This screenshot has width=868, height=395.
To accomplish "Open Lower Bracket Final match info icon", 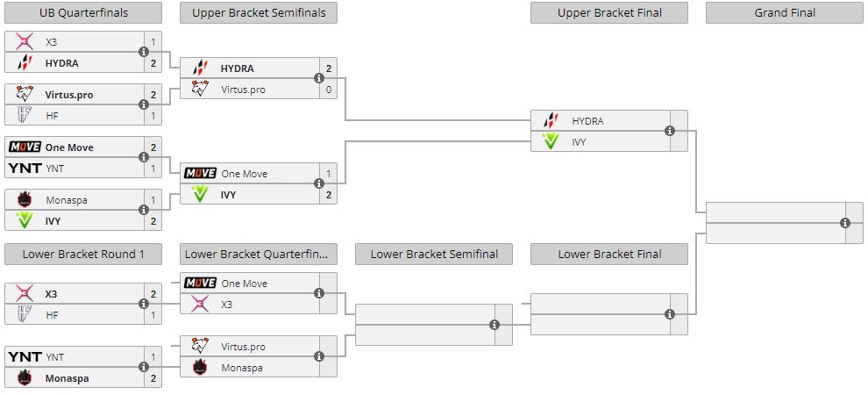I will [670, 314].
